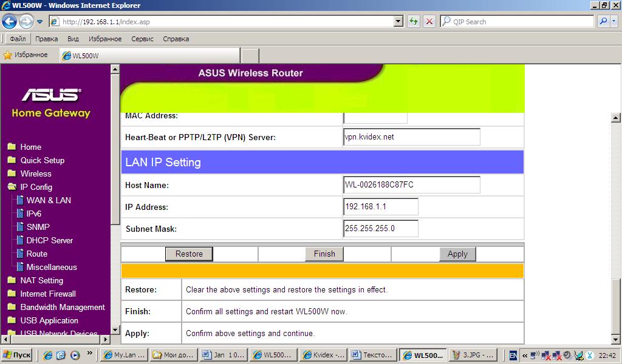The height and width of the screenshot is (364, 622).
Task: Open the Сервис menu
Action: coord(142,39)
